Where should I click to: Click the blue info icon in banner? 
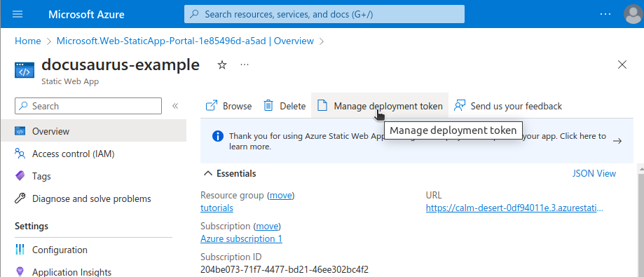218,136
